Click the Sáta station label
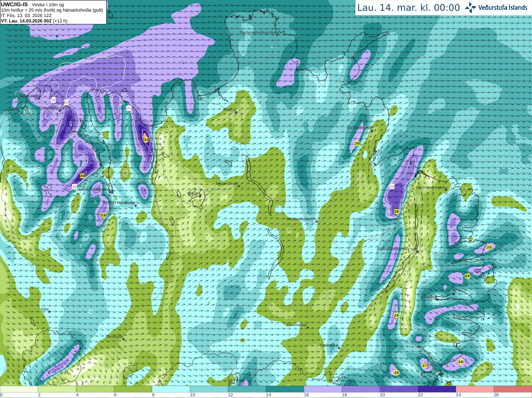Viewport: 532px width, 398px height. click(x=45, y=309)
